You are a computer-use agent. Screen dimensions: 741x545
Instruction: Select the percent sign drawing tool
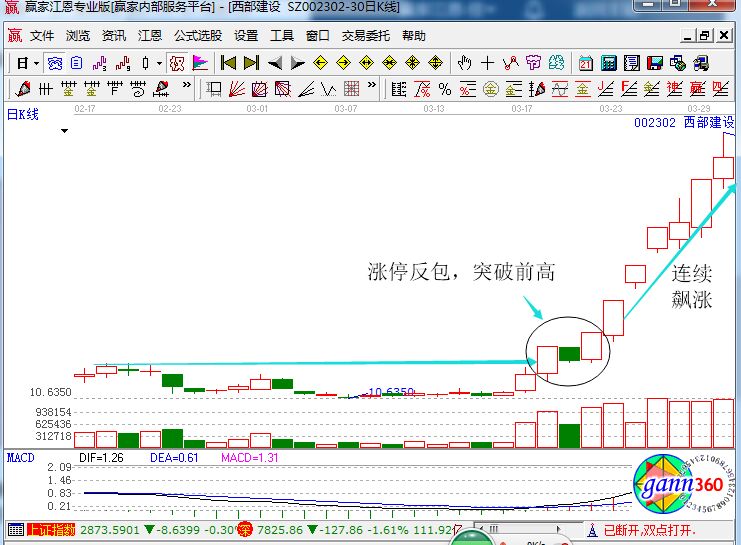point(444,89)
